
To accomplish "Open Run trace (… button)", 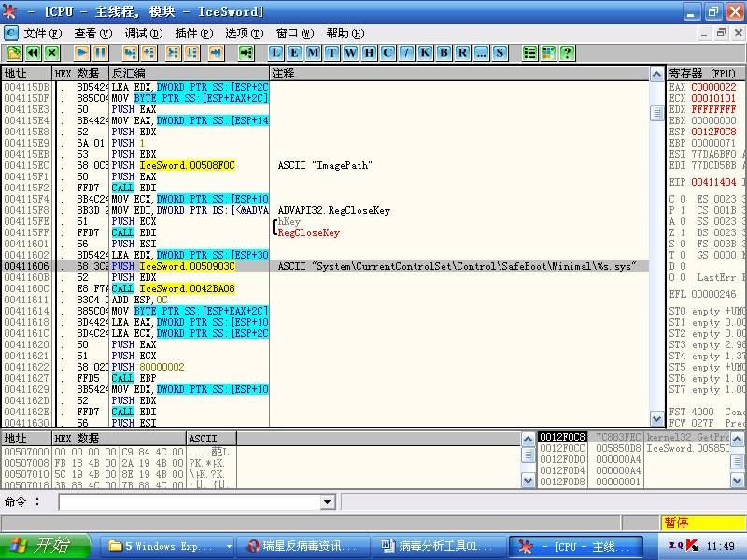I will [481, 52].
